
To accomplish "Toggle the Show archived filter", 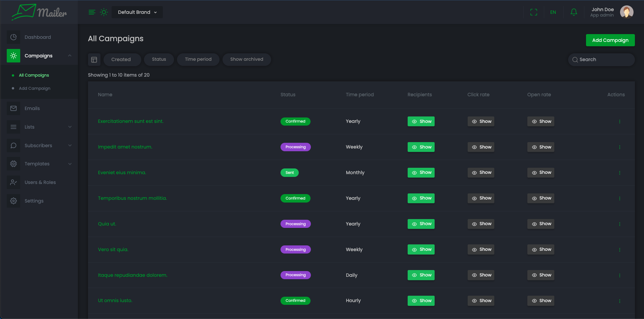I will [246, 59].
